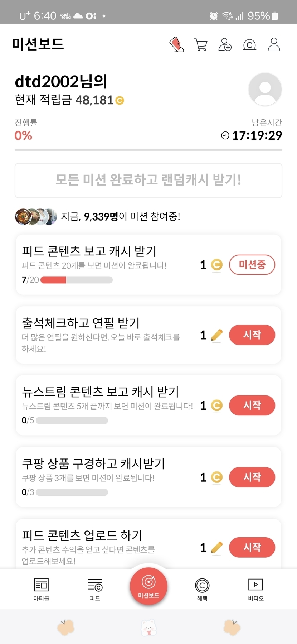Image resolution: width=297 pixels, height=644 pixels.
Task: Open the cash coin icon in header
Action: point(249,45)
